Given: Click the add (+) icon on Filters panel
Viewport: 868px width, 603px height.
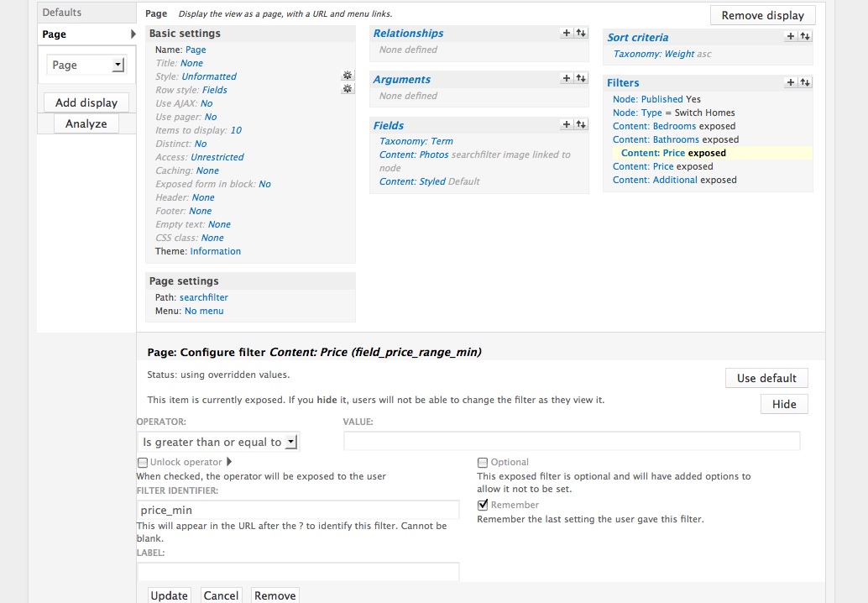Looking at the screenshot, I should (790, 82).
